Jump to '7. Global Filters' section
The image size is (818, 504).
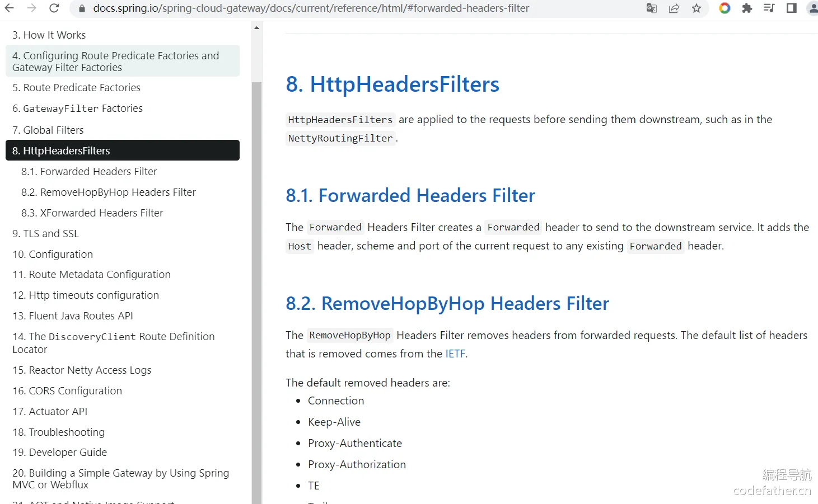tap(48, 130)
